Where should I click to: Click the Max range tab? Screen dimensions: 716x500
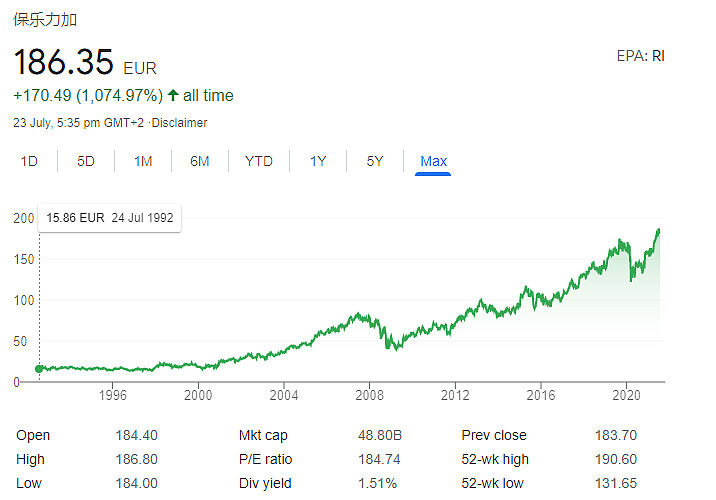tap(433, 161)
